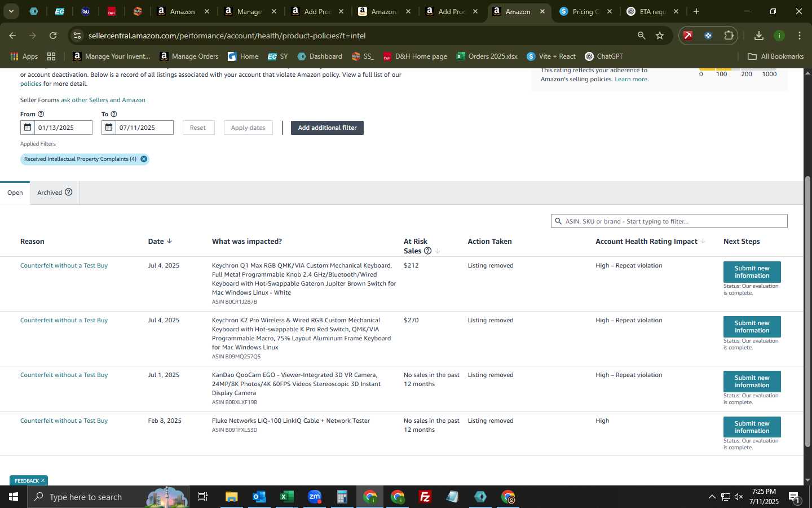Click the Learn more link
812x508 pixels.
(x=632, y=79)
